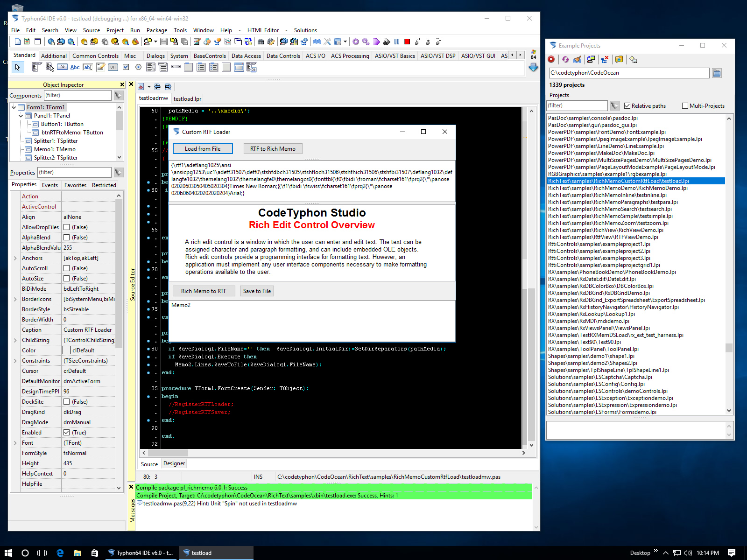Screen dimensions: 747x560
Task: Switch to the Data Access palette tab
Action: point(246,56)
